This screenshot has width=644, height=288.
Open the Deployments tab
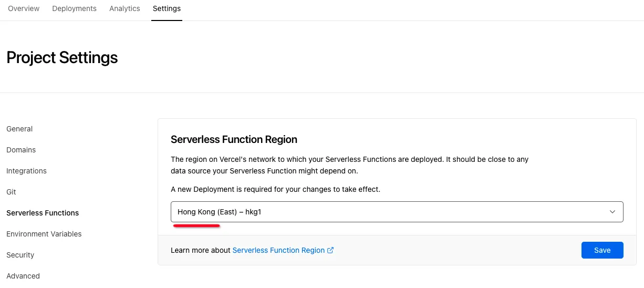[74, 8]
